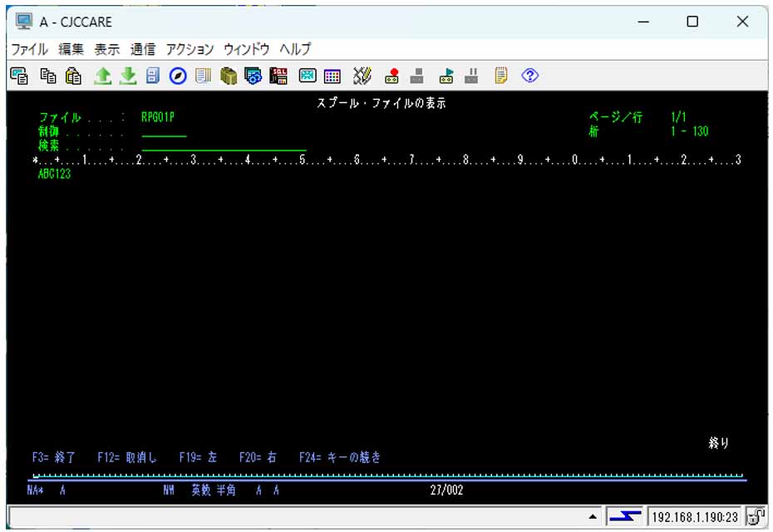
Task: Click the green download arrow icon
Action: click(x=127, y=76)
